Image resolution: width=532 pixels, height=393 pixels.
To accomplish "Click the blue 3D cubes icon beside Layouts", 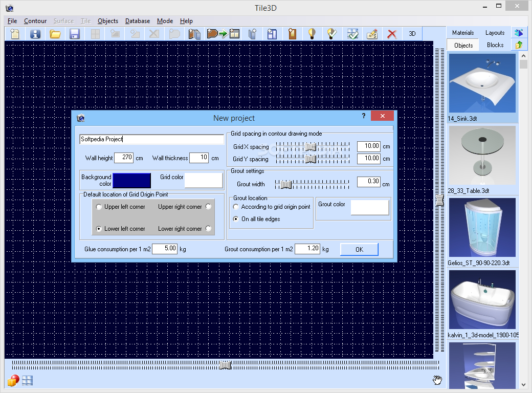I will (x=519, y=33).
